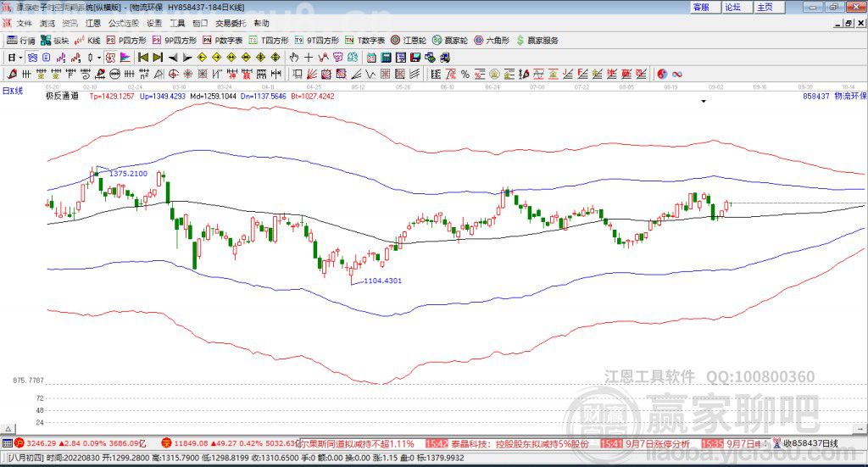Click the black left-arrow step-back icon
The width and height of the screenshot is (868, 467).
point(173,58)
